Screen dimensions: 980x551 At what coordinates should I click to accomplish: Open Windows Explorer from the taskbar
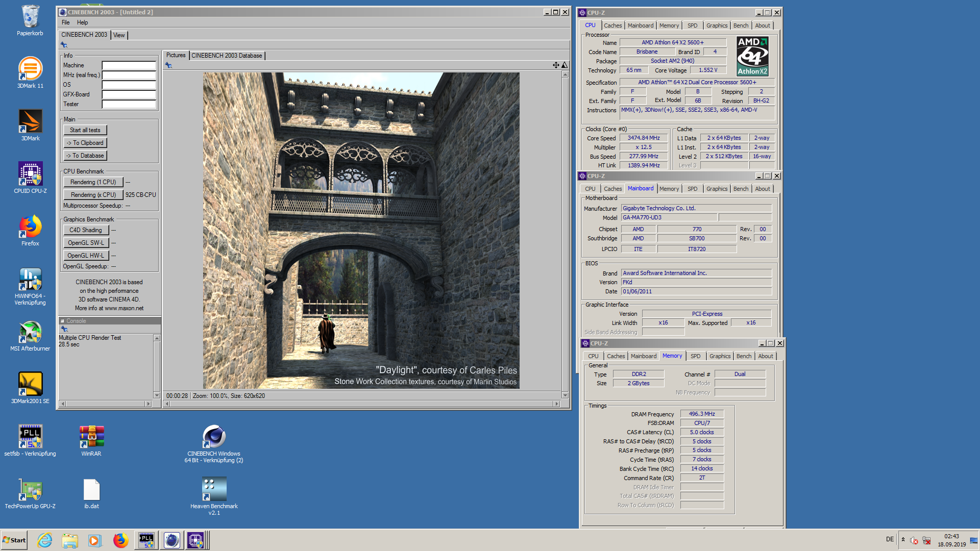tap(70, 540)
